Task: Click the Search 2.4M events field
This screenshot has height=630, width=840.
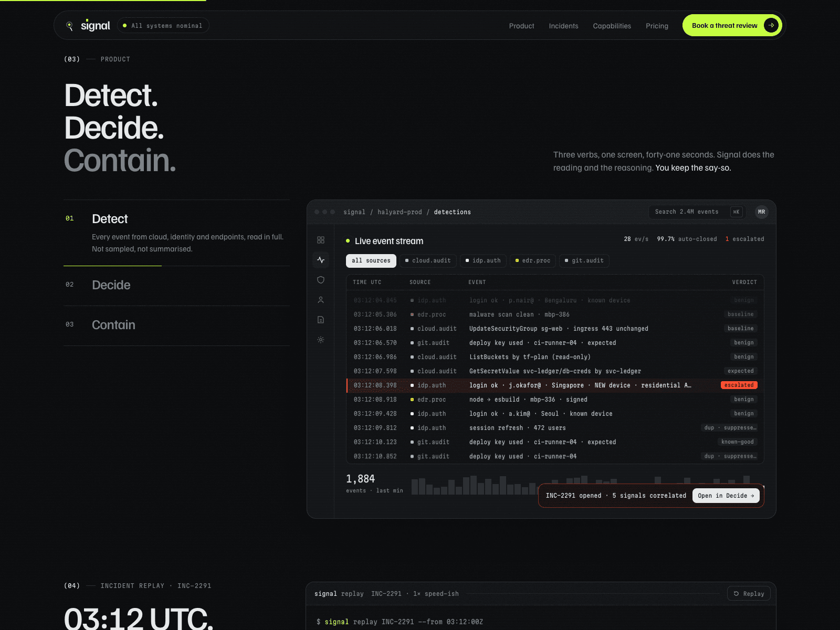Action: (697, 212)
